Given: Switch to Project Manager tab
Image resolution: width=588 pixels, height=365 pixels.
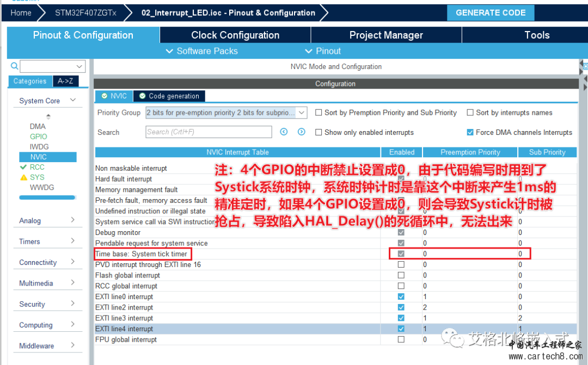Looking at the screenshot, I should [x=386, y=35].
